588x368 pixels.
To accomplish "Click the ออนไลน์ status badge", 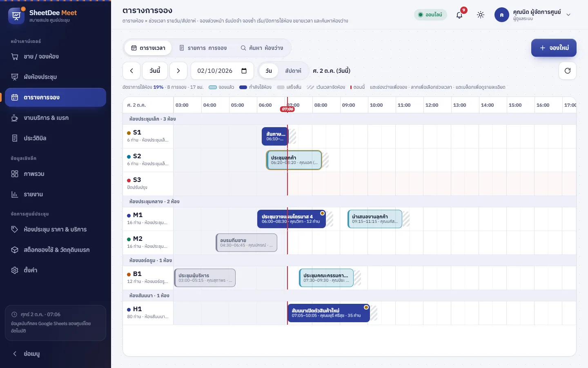I will (431, 15).
